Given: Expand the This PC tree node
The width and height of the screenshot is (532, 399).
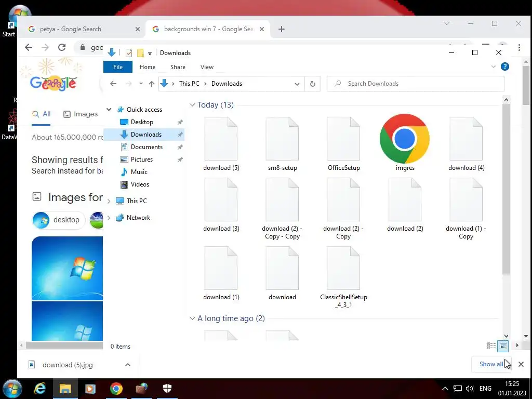Looking at the screenshot, I should coord(109,201).
